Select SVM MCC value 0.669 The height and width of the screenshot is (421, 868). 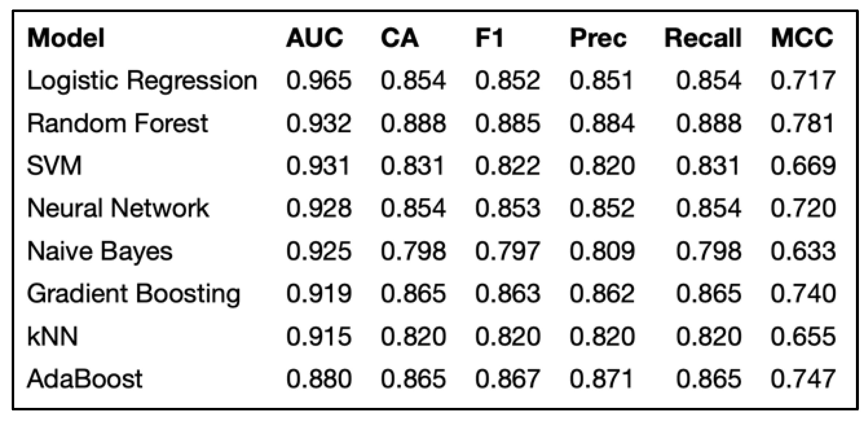pyautogui.click(x=803, y=165)
